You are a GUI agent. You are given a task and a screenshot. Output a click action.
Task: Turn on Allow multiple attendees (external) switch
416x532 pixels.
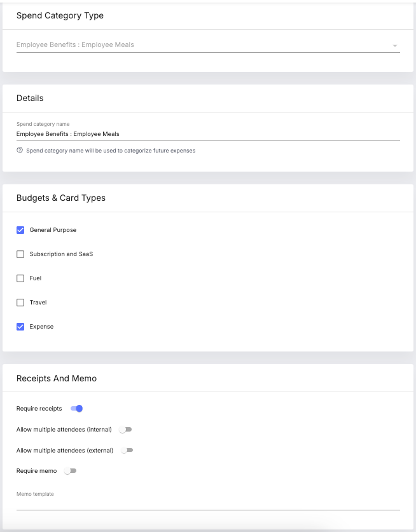(127, 450)
